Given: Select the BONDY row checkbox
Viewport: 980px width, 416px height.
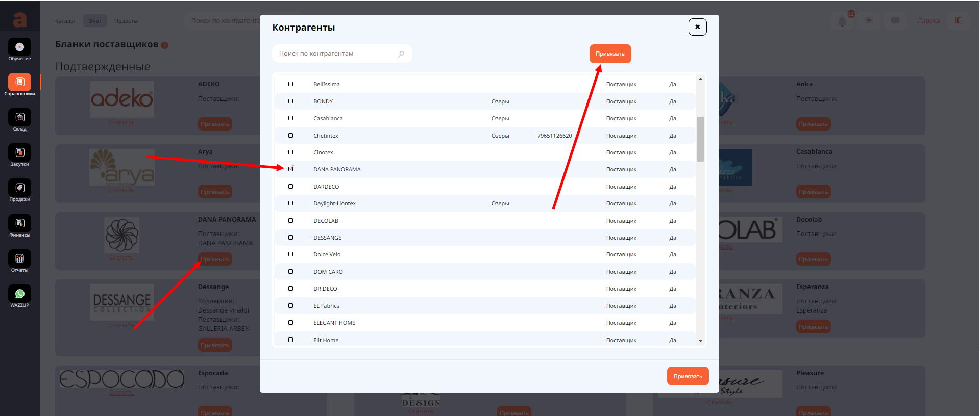Looking at the screenshot, I should (291, 101).
